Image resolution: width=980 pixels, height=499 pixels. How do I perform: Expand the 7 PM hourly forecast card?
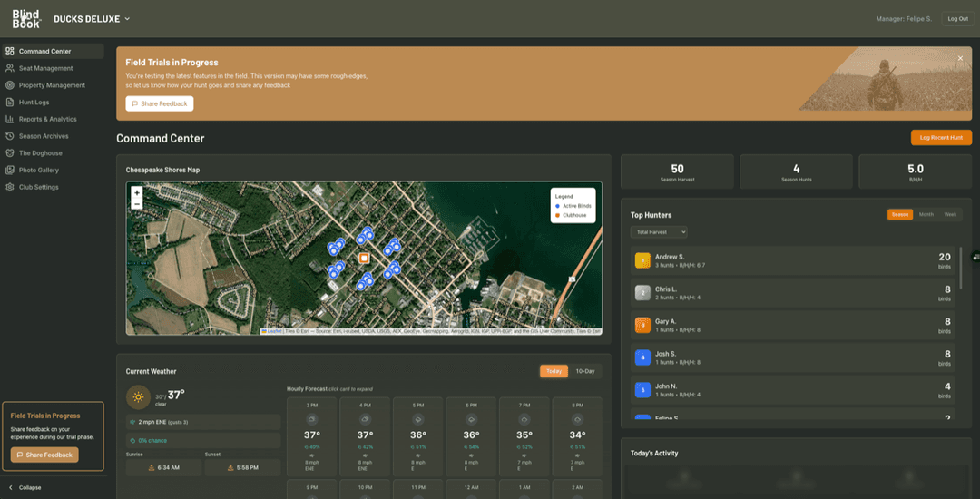pyautogui.click(x=524, y=435)
